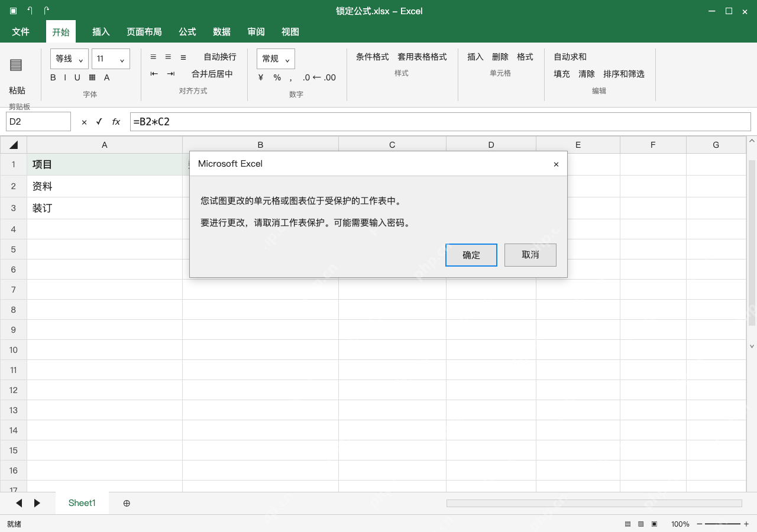Toggle Italic formatting (I)

[65, 77]
